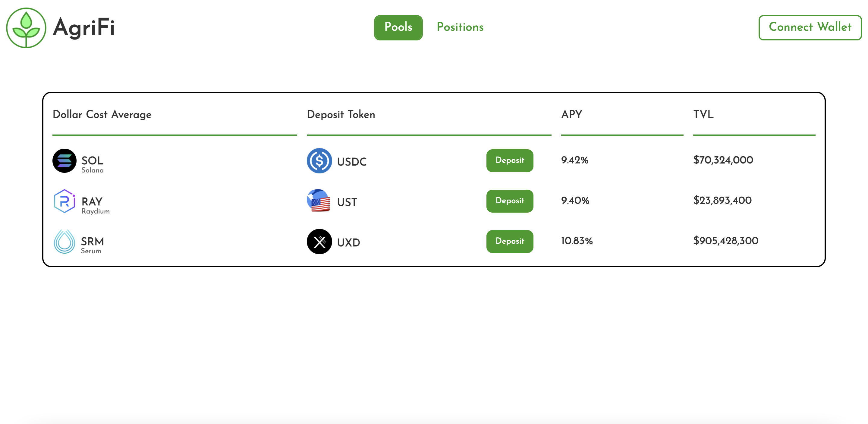Switch to the Positions tab
This screenshot has height=424, width=868.
click(x=460, y=27)
